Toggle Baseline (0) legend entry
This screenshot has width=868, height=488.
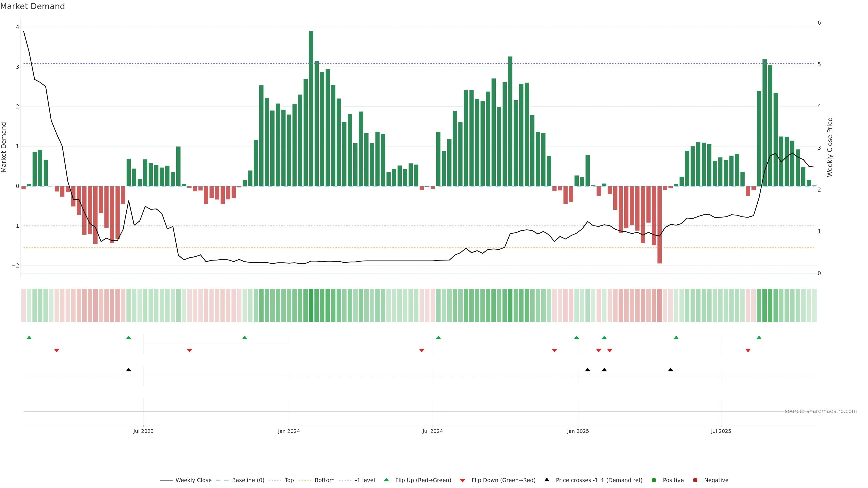[x=248, y=480]
